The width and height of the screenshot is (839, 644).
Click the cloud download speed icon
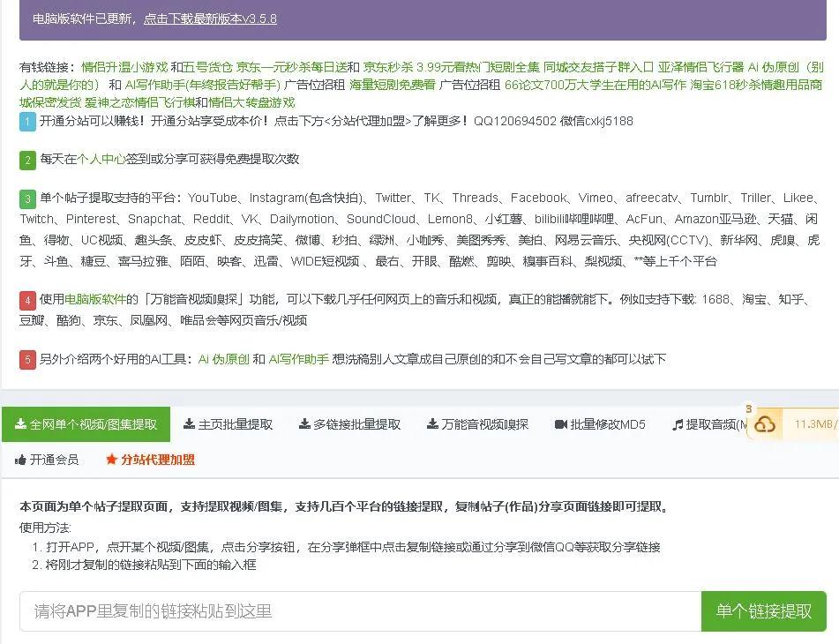coord(765,425)
